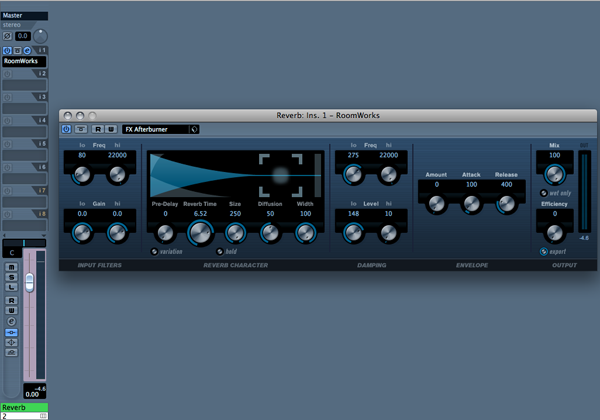Select empty insert slot i8
600x420 pixels.
pyautogui.click(x=24, y=225)
